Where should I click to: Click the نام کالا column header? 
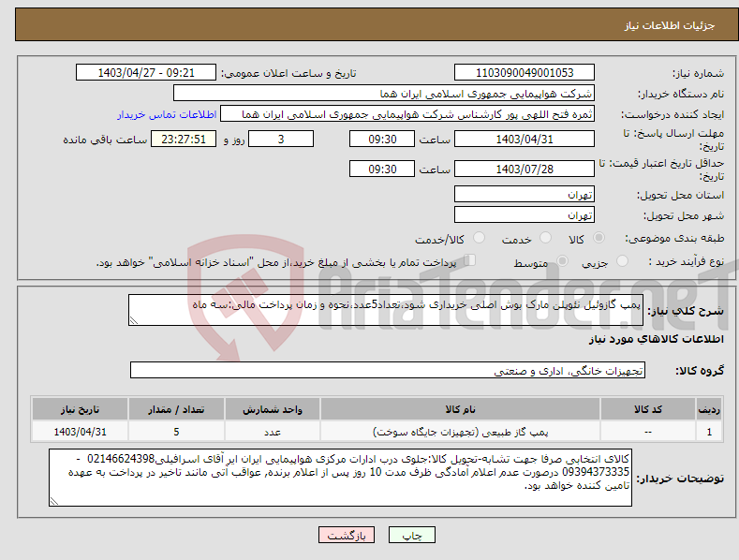[x=460, y=409]
